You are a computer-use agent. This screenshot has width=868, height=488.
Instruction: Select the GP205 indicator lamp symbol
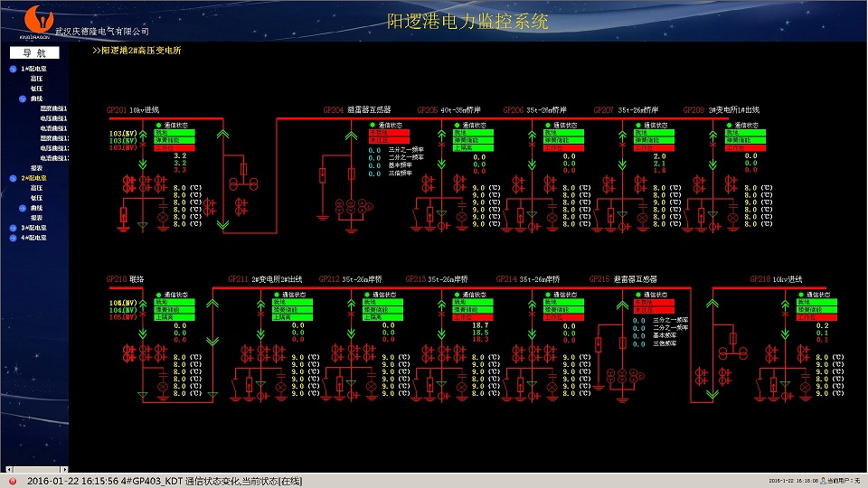(x=462, y=218)
